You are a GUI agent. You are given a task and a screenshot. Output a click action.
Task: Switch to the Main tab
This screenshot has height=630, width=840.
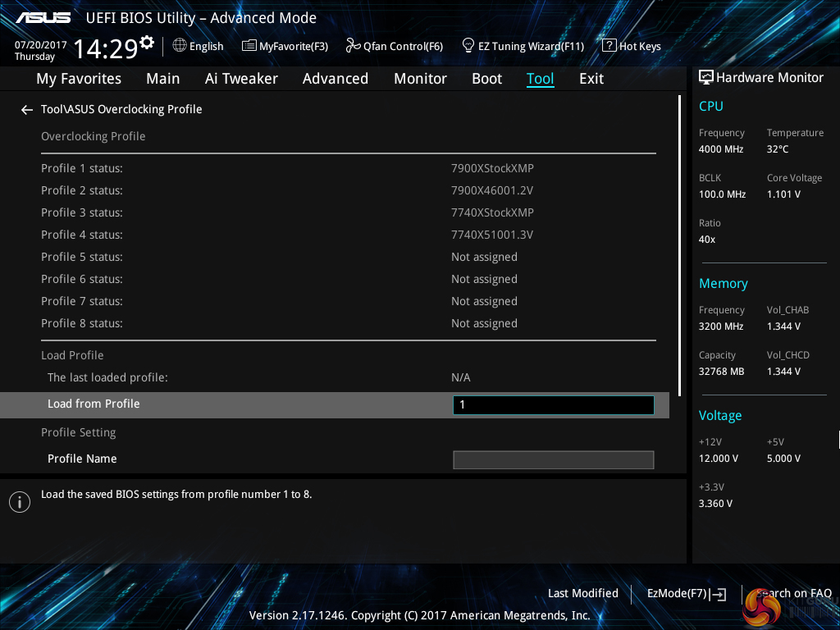pyautogui.click(x=163, y=79)
